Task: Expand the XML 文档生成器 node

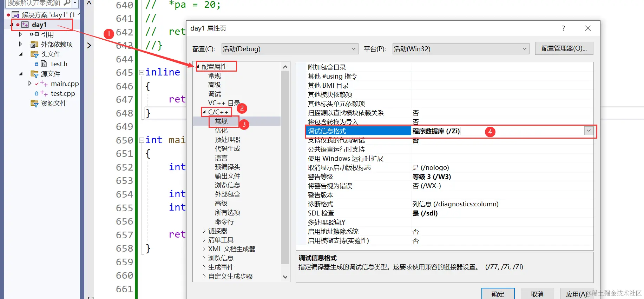Action: (204, 249)
